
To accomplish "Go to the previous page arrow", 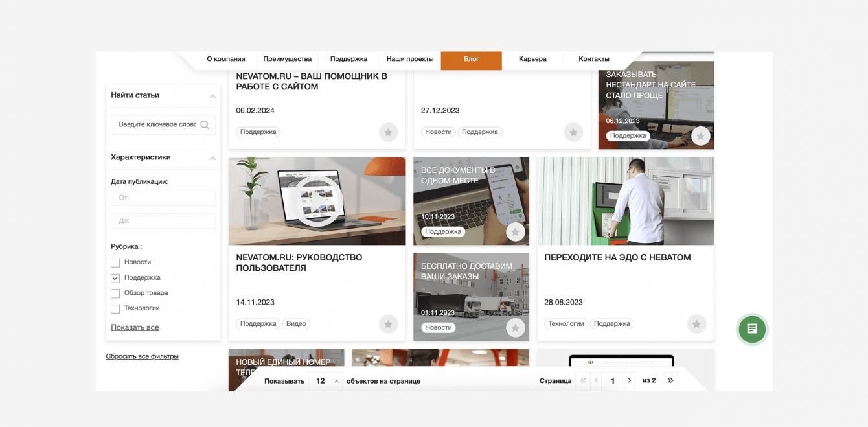I will 597,381.
